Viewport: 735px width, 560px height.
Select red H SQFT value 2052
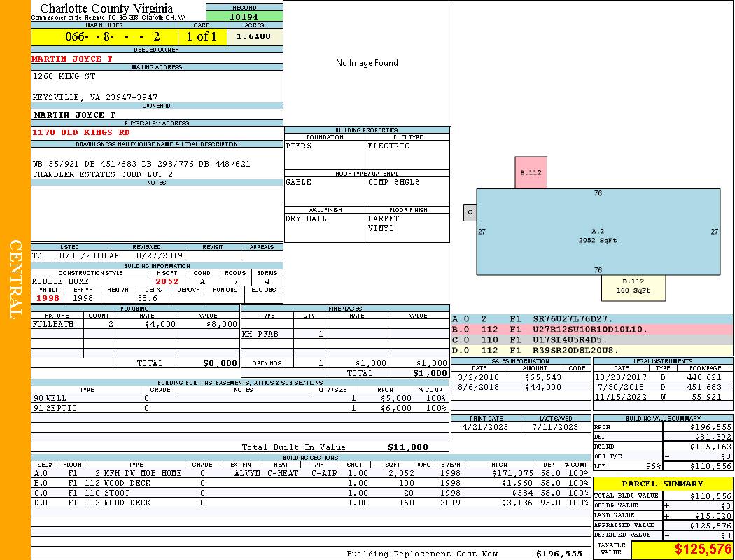(167, 281)
